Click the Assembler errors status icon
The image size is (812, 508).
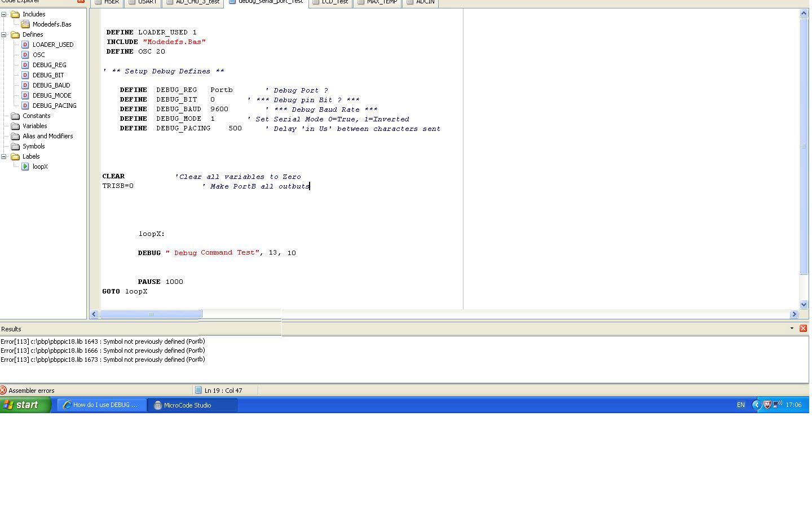[3, 390]
